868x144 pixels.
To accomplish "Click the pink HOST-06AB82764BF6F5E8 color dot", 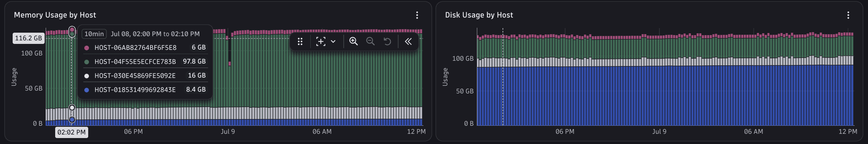I will pos(86,48).
